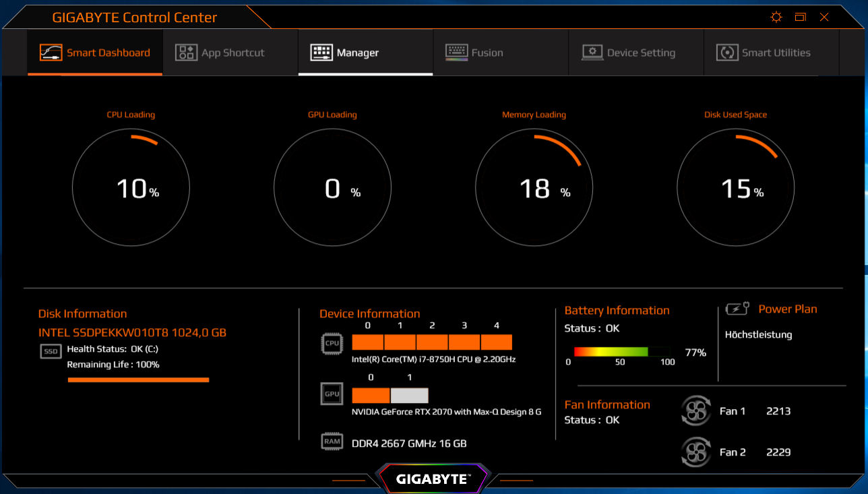Click the Remaining Life 100% text
Viewport: 868px width, 494px height.
[113, 365]
